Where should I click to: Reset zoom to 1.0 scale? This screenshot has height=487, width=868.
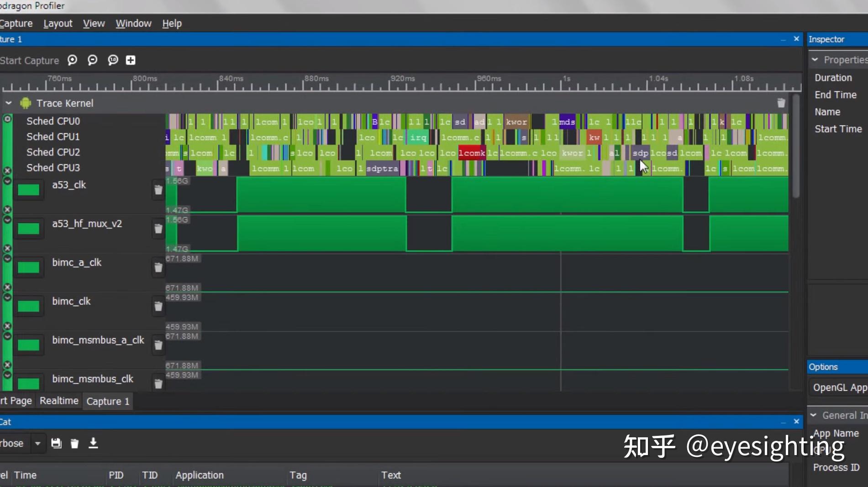pyautogui.click(x=112, y=60)
